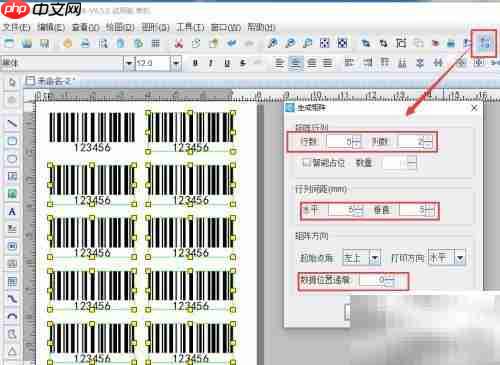Screen dimensions: 500x365
Task: Click the columns count stepper arrows
Action: 428,142
